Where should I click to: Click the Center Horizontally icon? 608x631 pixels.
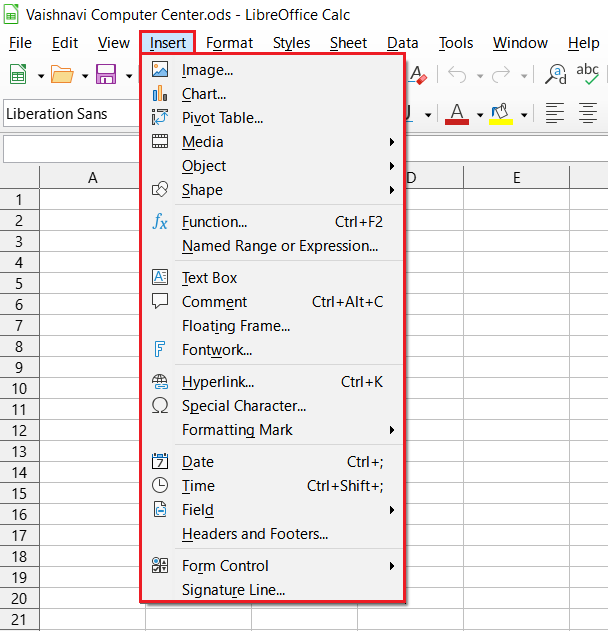[x=588, y=113]
